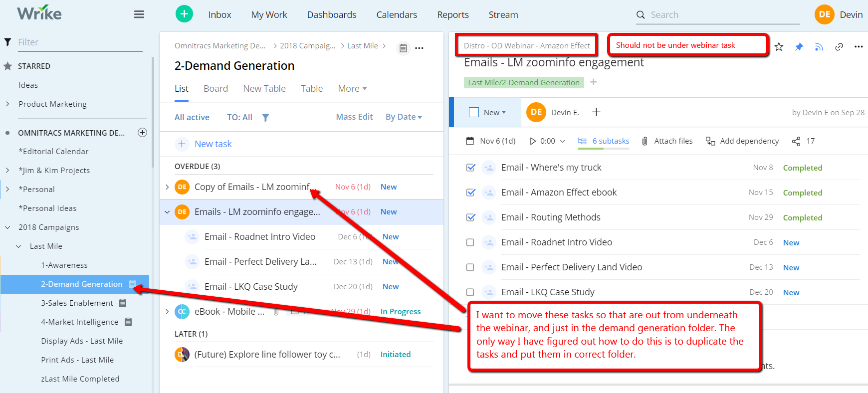Click the Devin E. assignee avatar
This screenshot has height=393, width=868.
tap(536, 112)
